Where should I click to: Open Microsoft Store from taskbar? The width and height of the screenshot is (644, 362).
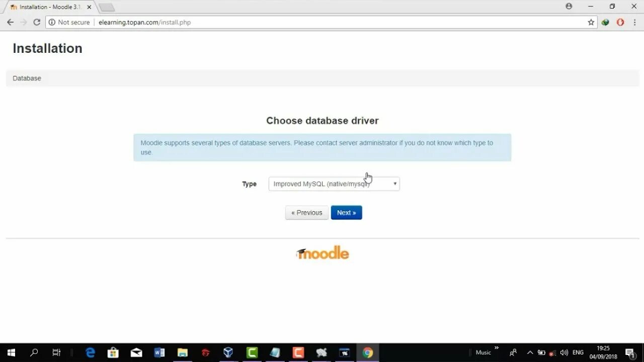point(113,352)
